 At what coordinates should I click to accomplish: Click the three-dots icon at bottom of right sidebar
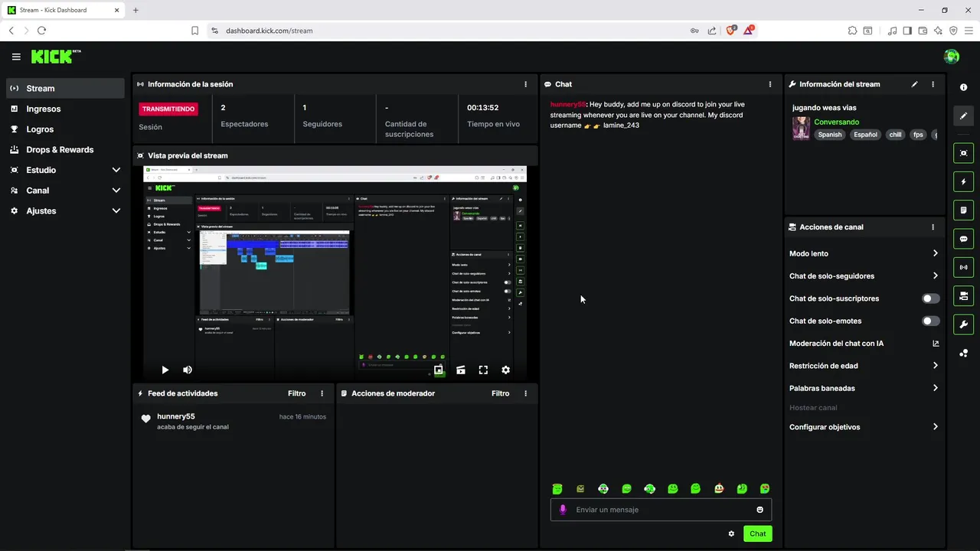964,353
